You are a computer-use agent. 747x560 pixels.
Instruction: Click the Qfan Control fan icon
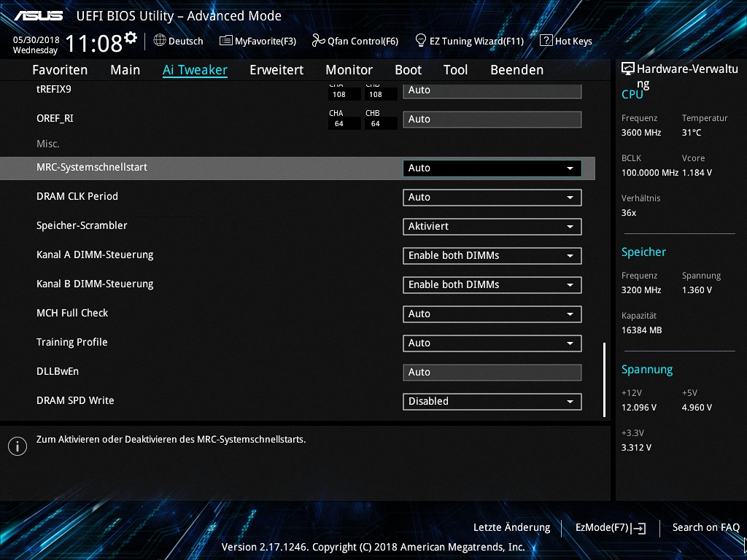click(x=318, y=41)
